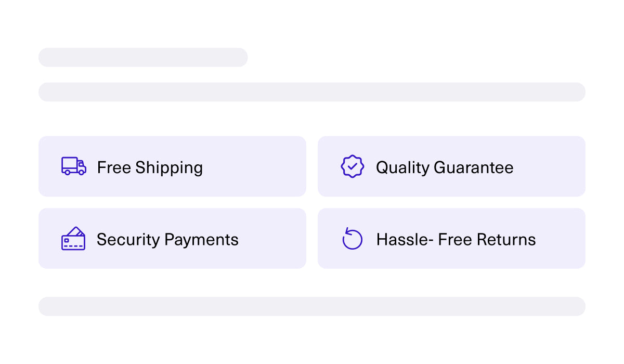Screen dimensions: 624x364
Task: Click the word Shipping in first card
Action: pyautogui.click(x=169, y=167)
